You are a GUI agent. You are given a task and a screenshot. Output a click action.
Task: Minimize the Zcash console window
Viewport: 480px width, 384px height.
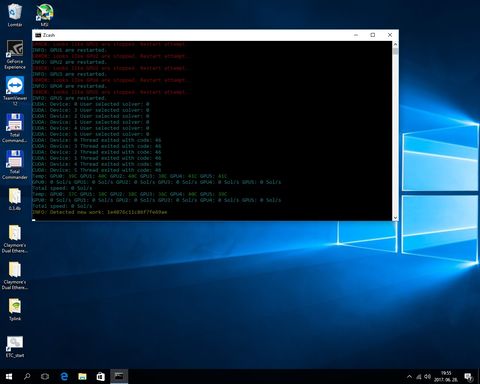[356, 35]
